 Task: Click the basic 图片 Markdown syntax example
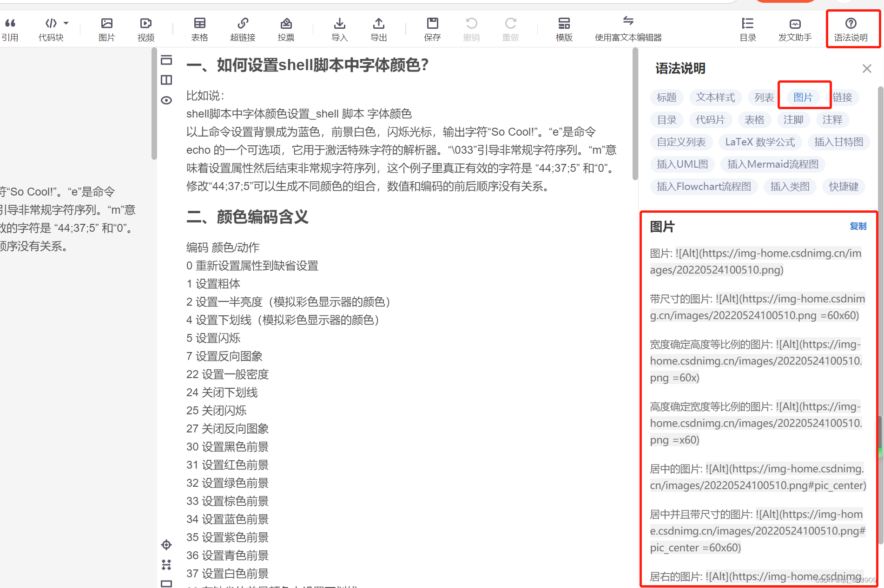pyautogui.click(x=756, y=261)
